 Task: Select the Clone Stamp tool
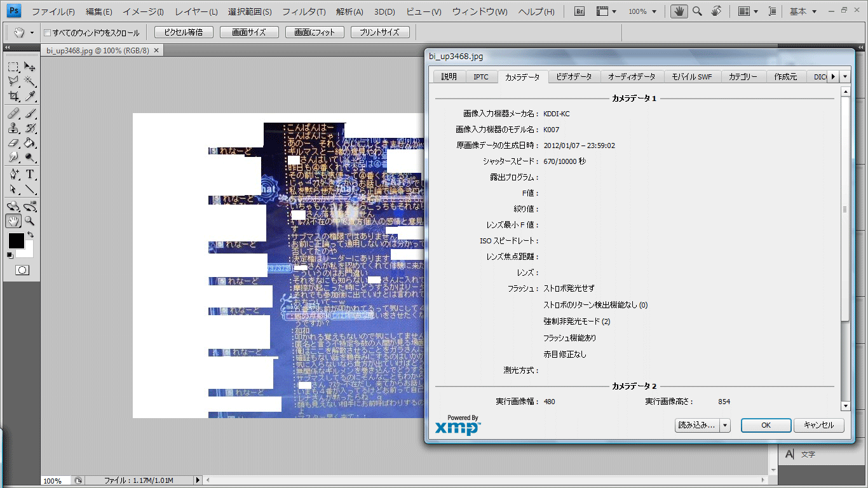13,128
